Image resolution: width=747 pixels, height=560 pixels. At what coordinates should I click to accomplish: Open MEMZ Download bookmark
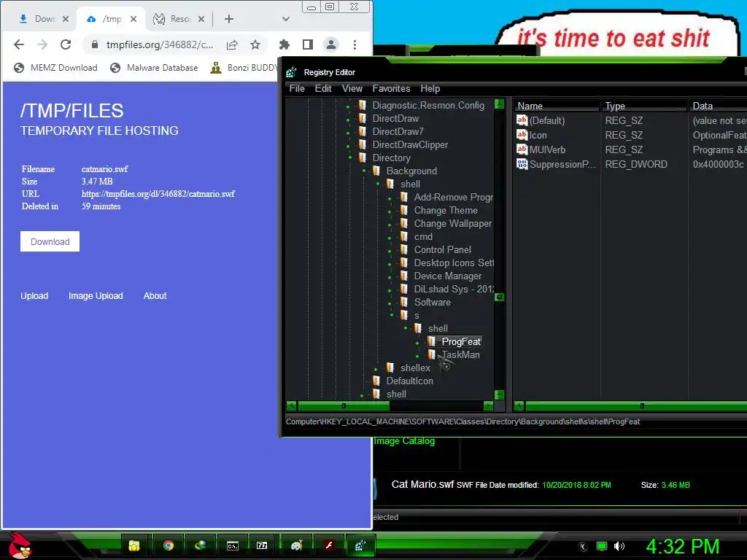[x=55, y=68]
